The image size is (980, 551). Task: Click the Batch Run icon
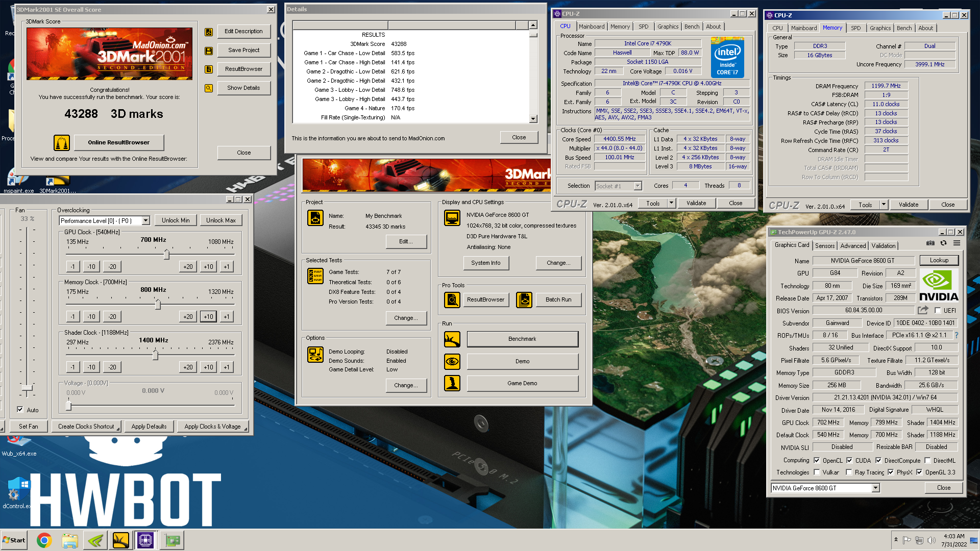point(524,300)
